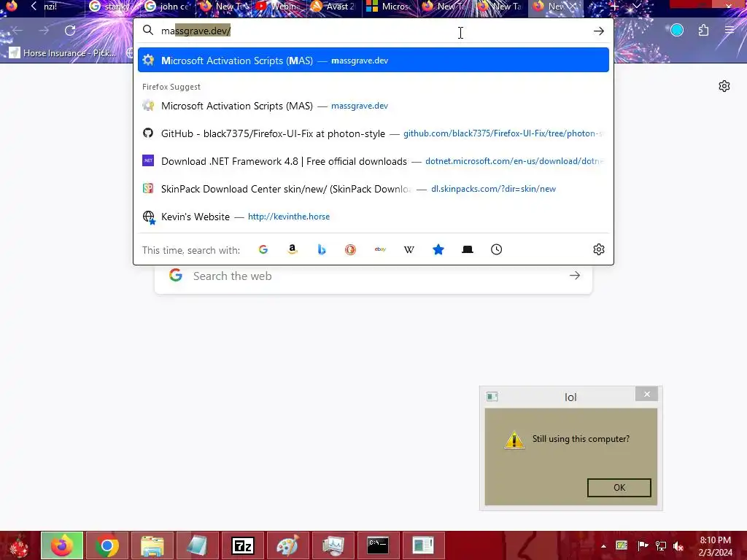Open File Explorer from the taskbar
This screenshot has width=747, height=560.
[x=152, y=545]
